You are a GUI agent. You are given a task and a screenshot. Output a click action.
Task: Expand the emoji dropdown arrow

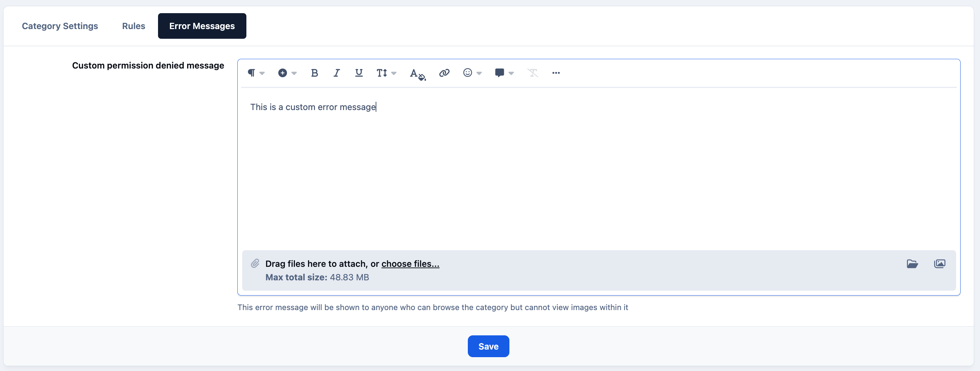click(479, 73)
